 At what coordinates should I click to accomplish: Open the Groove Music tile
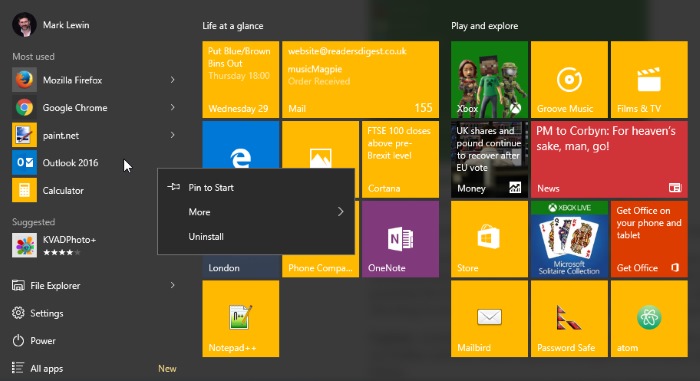[569, 80]
